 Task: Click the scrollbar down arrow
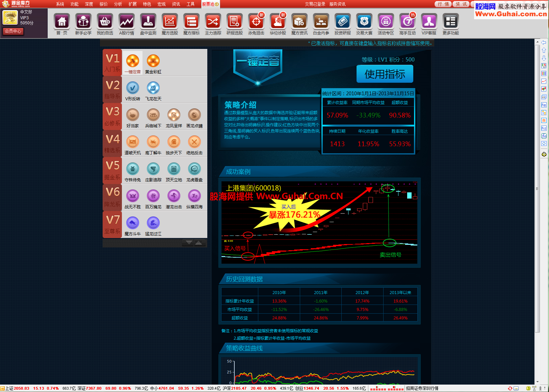coord(537,382)
